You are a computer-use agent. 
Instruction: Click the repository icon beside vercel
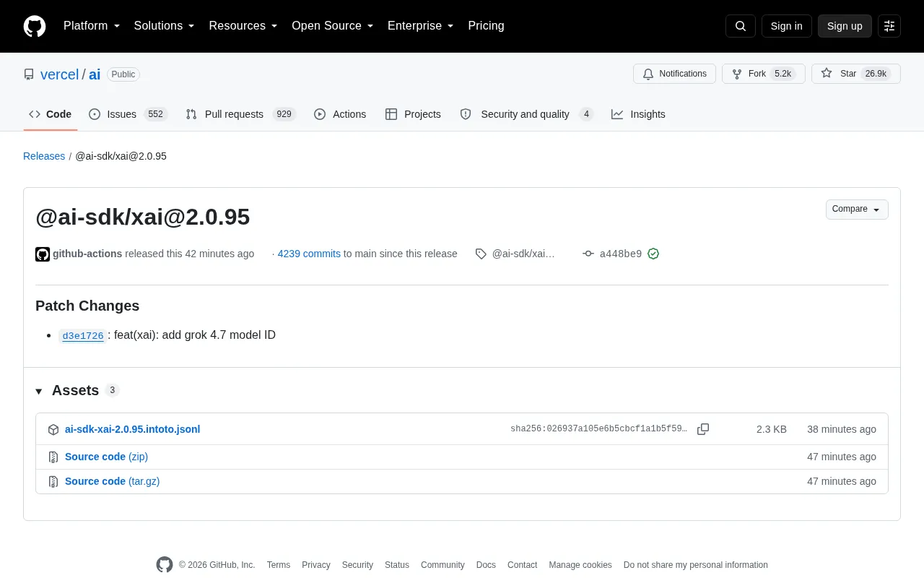coord(29,74)
